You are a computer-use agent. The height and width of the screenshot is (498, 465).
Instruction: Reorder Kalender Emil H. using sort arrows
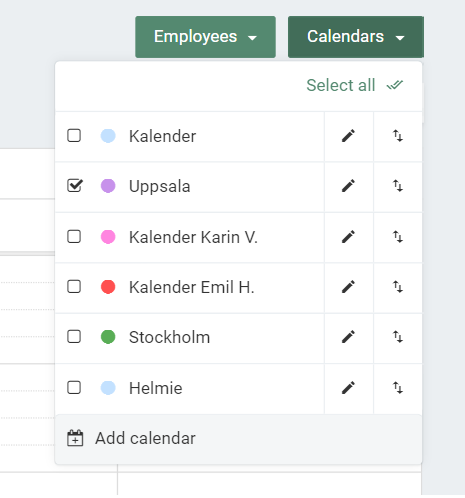[398, 287]
